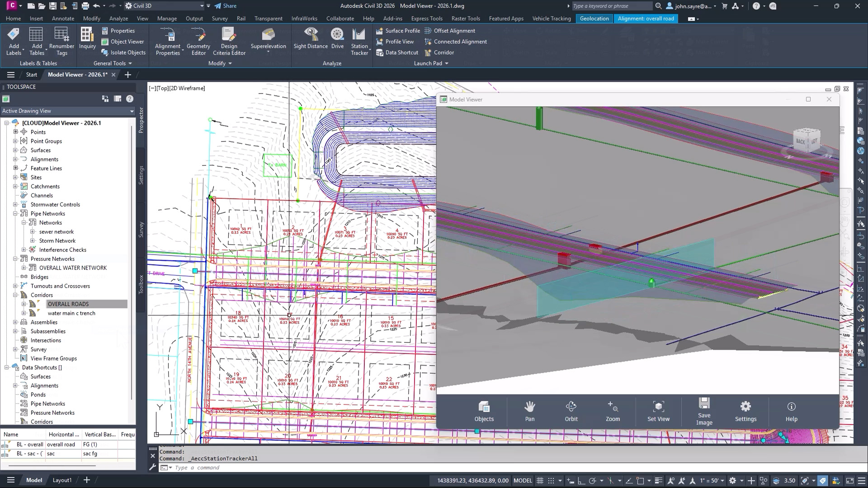Toggle drawing grid display in status bar
The height and width of the screenshot is (488, 868).
pyautogui.click(x=540, y=481)
